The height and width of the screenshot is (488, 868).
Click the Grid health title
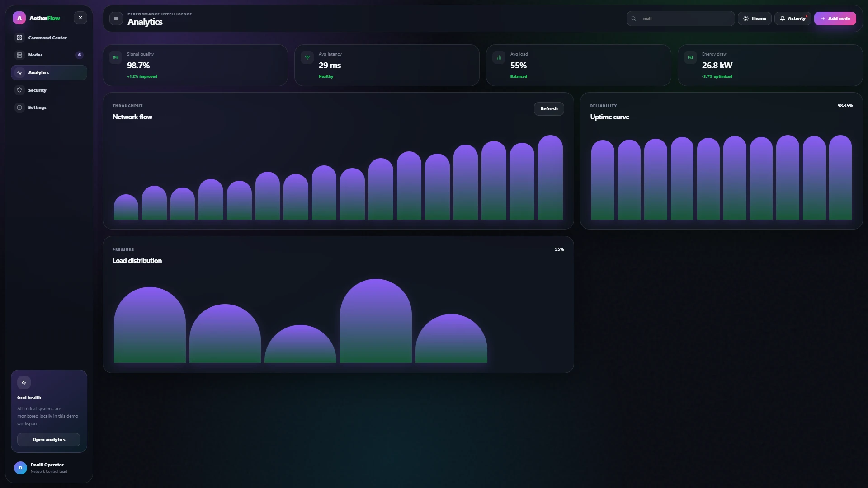coord(29,398)
